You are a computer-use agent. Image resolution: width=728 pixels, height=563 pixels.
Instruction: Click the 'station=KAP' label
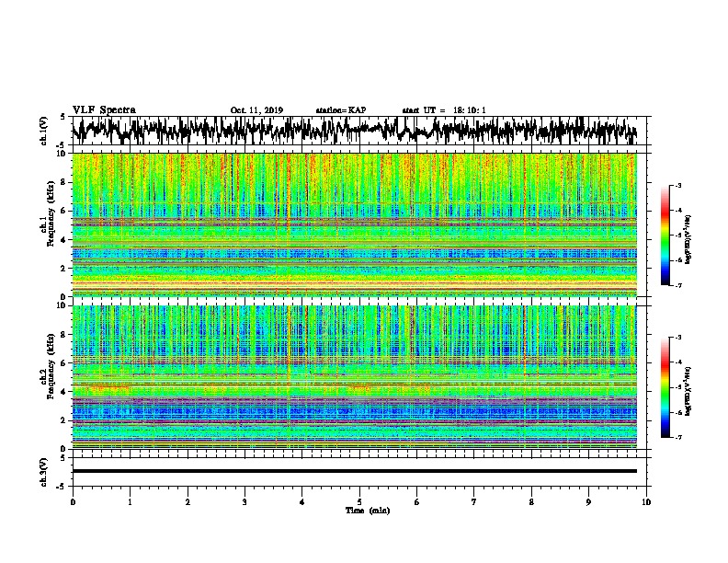pos(341,110)
